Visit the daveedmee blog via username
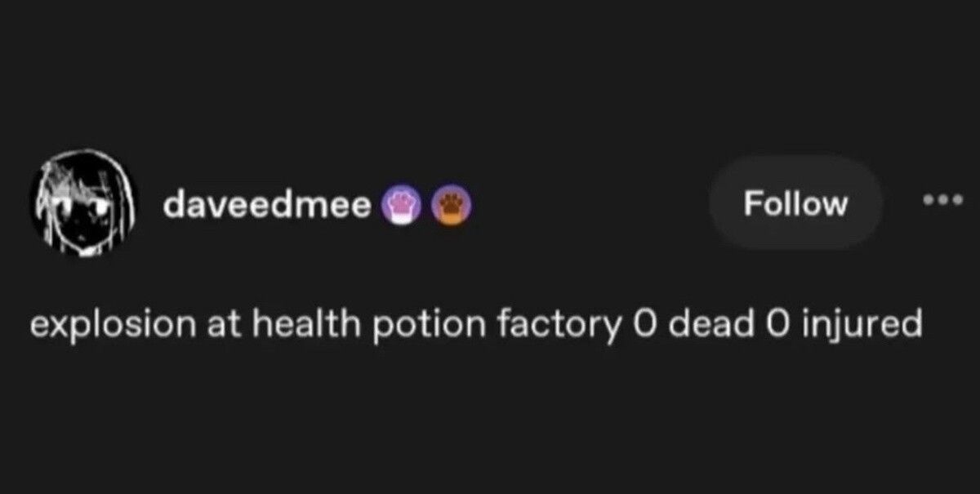Viewport: 980px width, 494px height. click(x=267, y=205)
